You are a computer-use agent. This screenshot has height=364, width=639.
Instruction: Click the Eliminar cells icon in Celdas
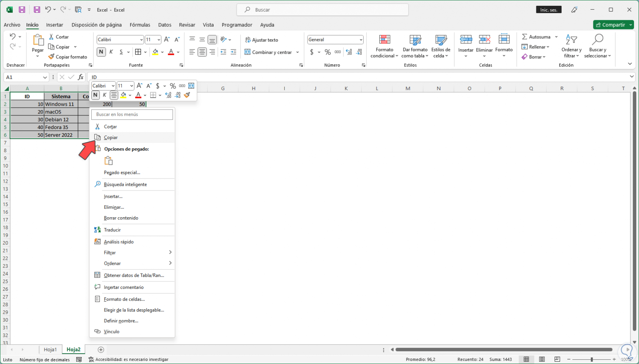484,39
